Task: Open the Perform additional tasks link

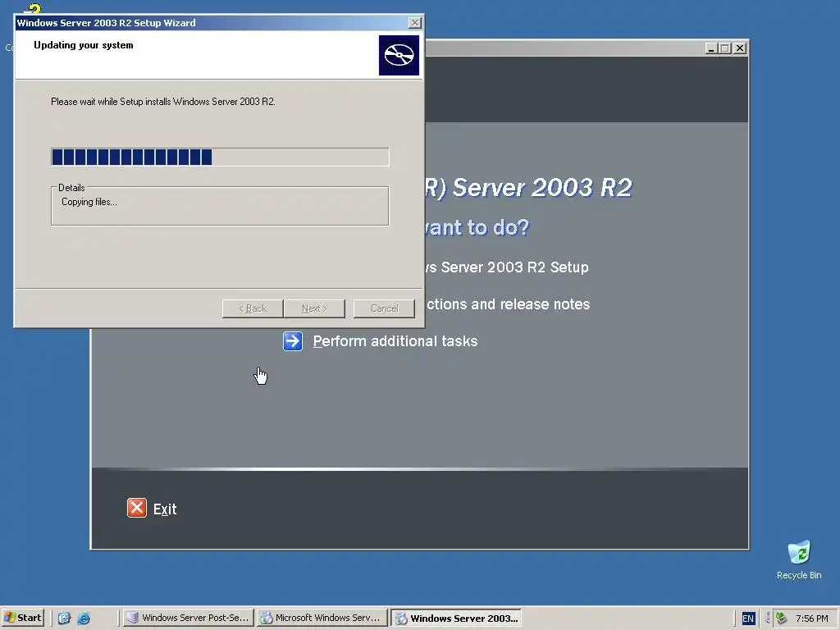Action: click(x=395, y=341)
